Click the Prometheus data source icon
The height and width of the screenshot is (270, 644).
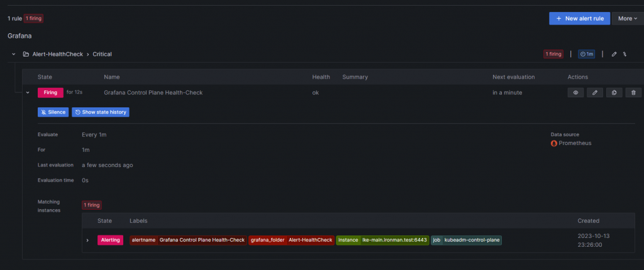(554, 143)
